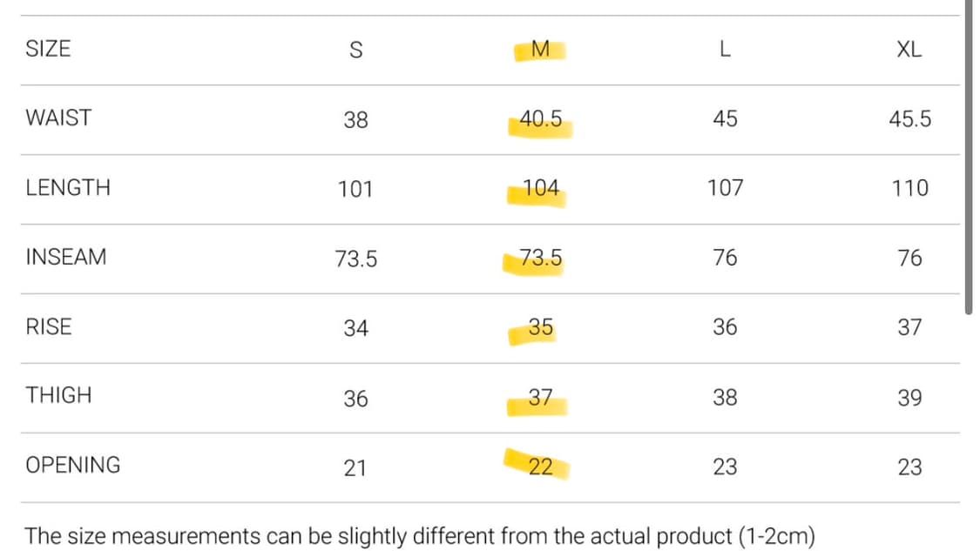
Task: Click the SIZE header label
Action: click(48, 49)
